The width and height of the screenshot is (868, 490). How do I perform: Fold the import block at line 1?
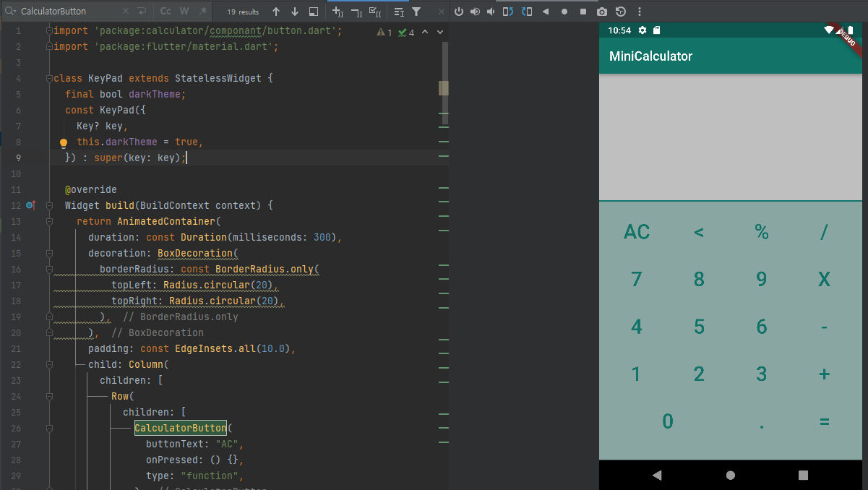point(49,30)
